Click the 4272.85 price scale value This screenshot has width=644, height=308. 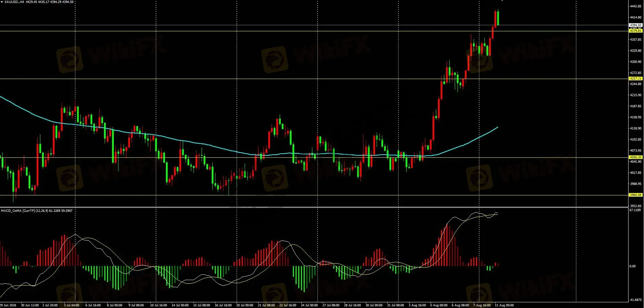[x=636, y=73]
